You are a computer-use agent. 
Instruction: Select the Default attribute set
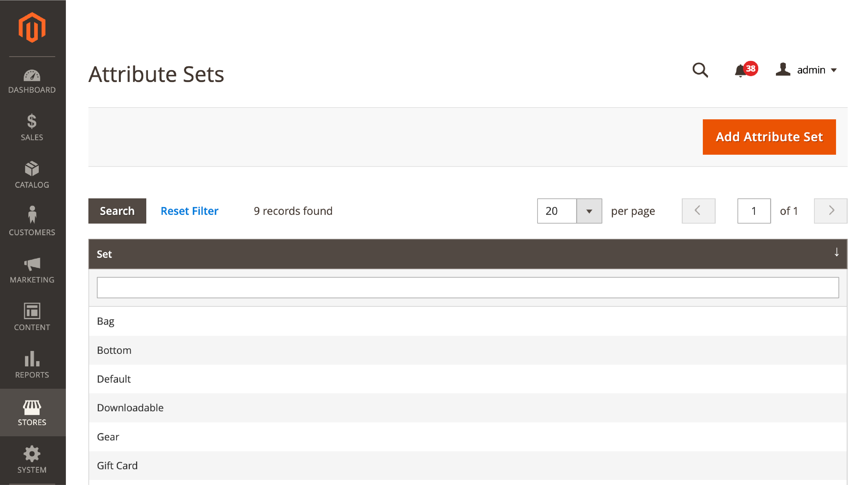tap(113, 379)
